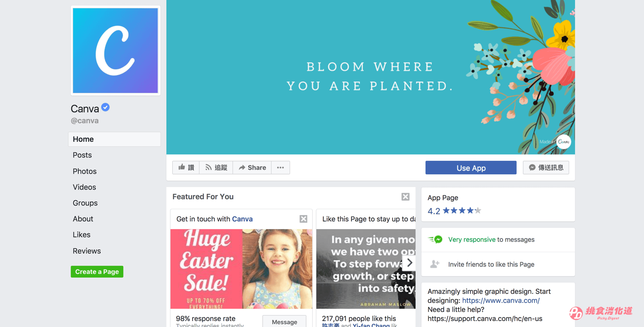This screenshot has width=644, height=327.
Task: Go to Posts in the sidebar
Action: pyautogui.click(x=82, y=155)
